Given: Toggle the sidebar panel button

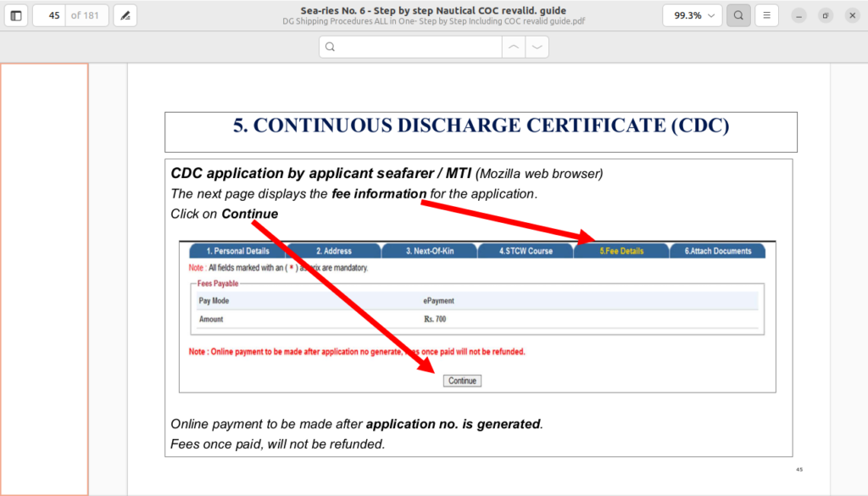Looking at the screenshot, I should 16,15.
